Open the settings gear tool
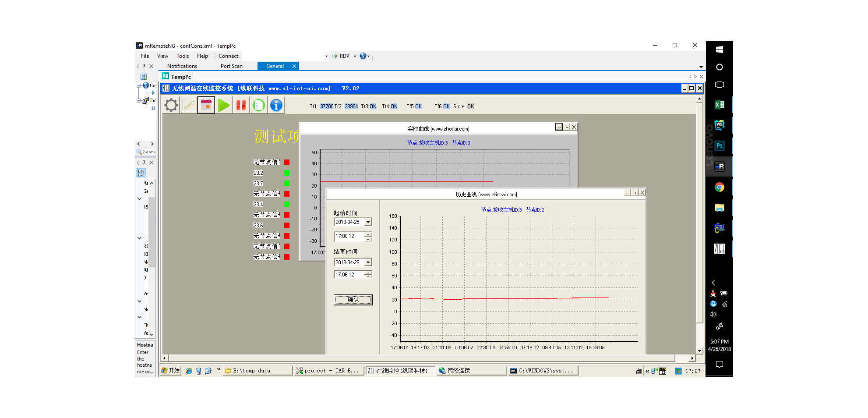Viewport: 868px width, 418px height. [171, 105]
